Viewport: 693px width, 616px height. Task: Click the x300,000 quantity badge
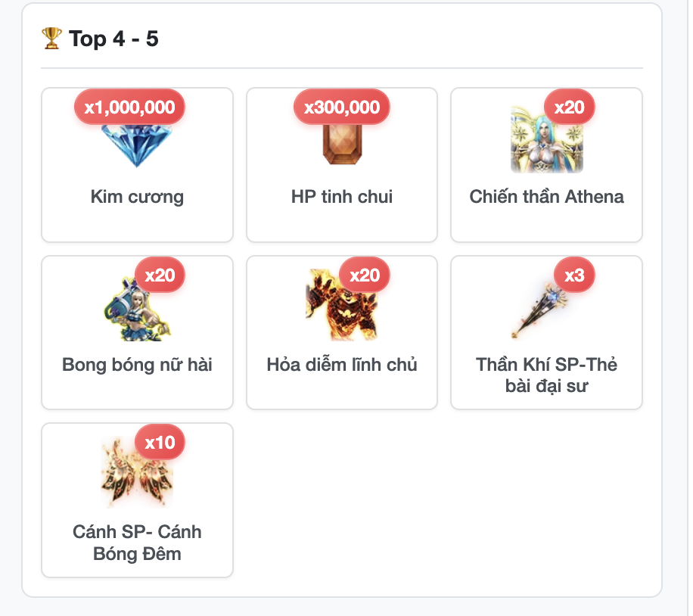342,107
